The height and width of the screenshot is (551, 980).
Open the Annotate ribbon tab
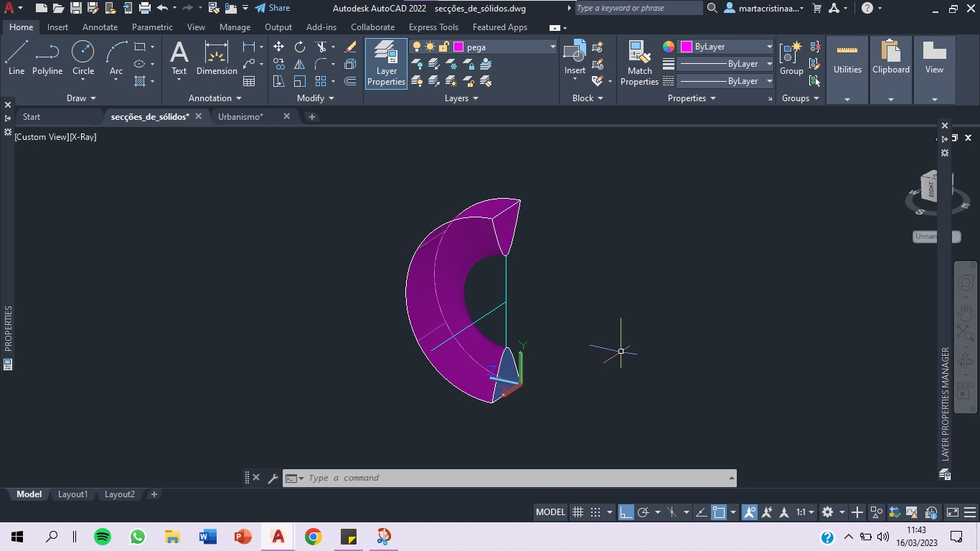(x=100, y=27)
